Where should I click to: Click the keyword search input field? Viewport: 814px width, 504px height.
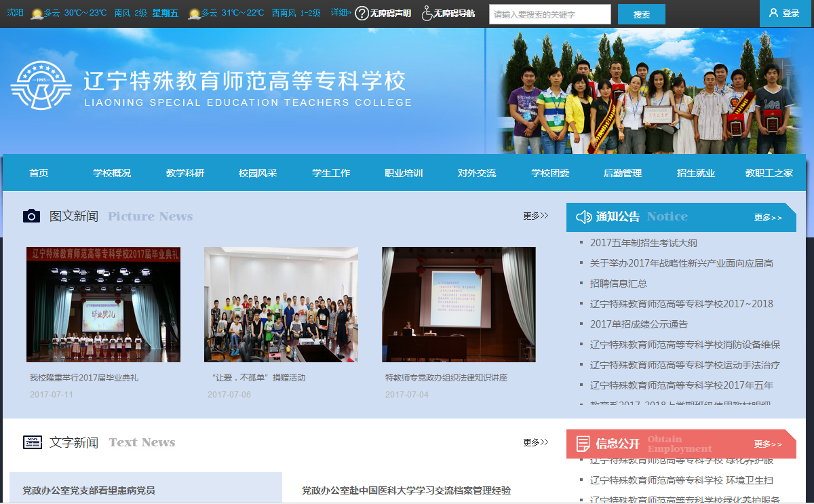[549, 14]
